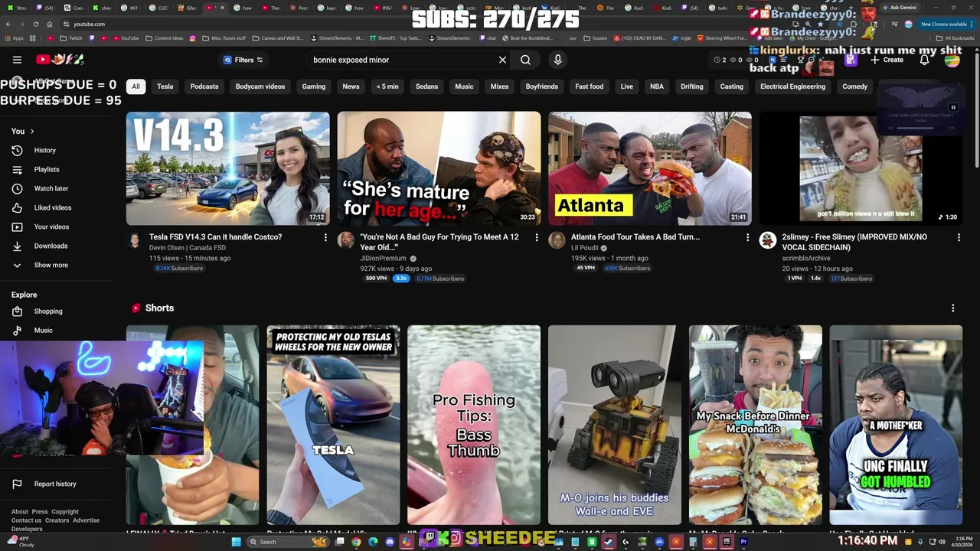Expand the You section chevron
Screen dimensions: 980x551
[x=32, y=131]
